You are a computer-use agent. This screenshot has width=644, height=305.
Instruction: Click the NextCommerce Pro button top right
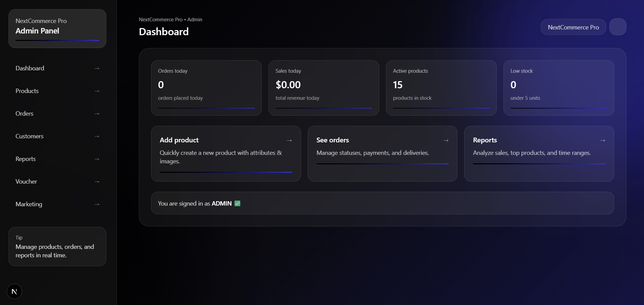click(x=573, y=27)
